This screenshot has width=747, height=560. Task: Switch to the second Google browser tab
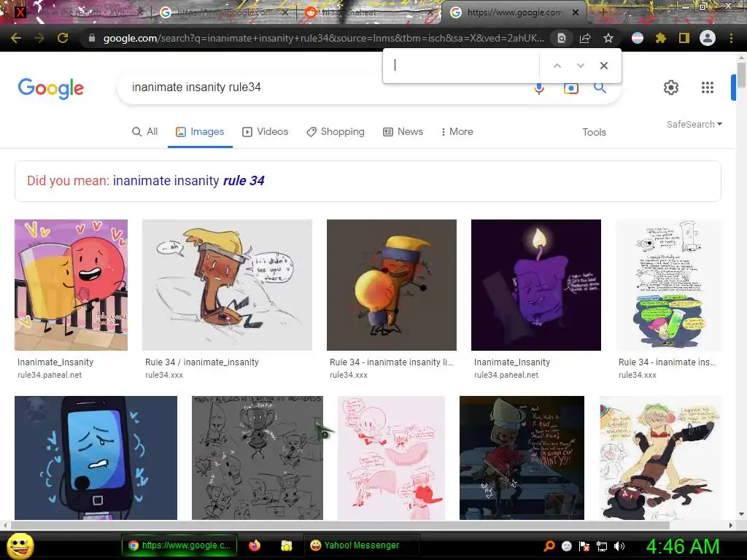point(223,12)
